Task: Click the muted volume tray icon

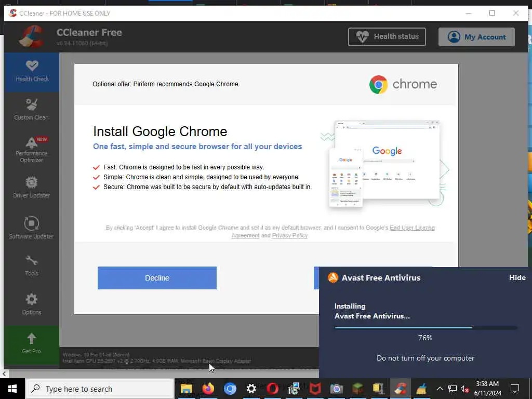Action: coord(464,389)
